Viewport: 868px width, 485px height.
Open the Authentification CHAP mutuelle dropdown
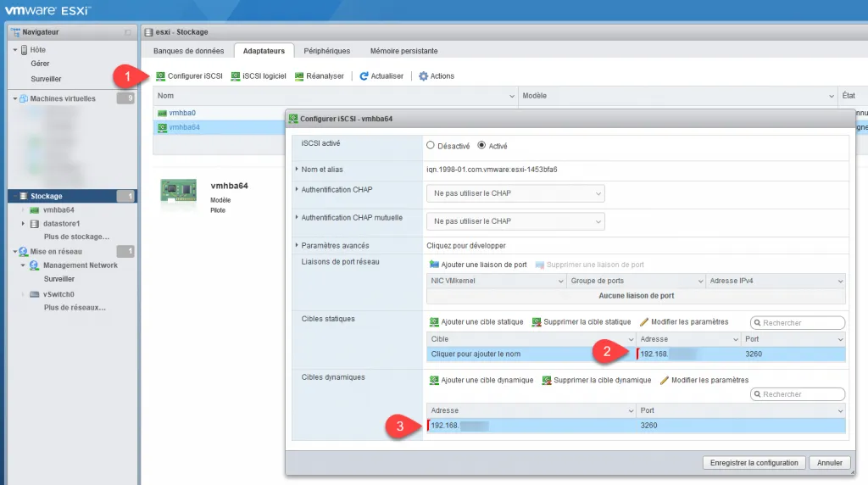point(515,221)
